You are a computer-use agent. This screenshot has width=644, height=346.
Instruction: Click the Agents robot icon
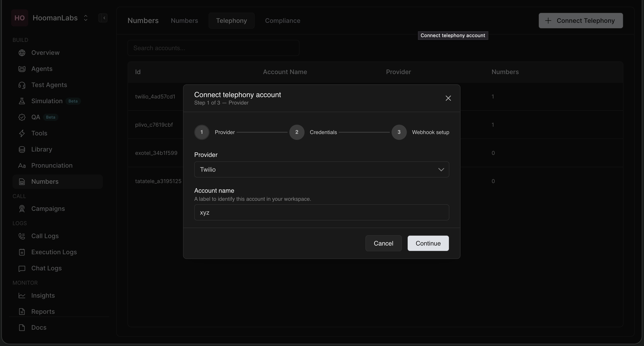[x=22, y=69]
